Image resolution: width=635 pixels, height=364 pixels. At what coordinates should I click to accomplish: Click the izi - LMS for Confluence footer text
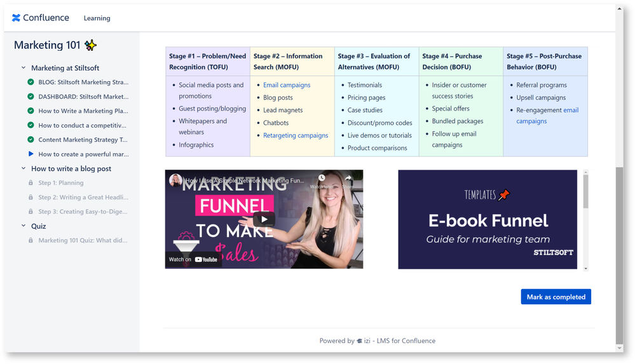pyautogui.click(x=400, y=341)
